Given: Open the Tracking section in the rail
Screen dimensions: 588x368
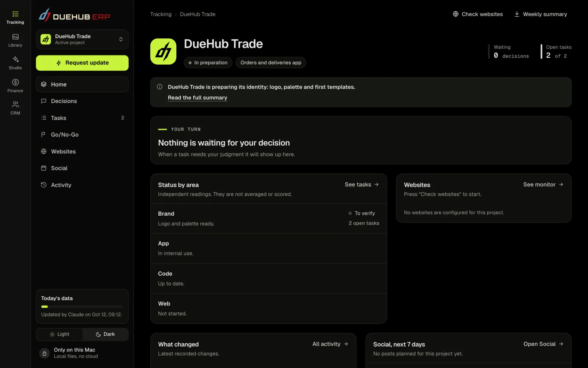Looking at the screenshot, I should [15, 18].
